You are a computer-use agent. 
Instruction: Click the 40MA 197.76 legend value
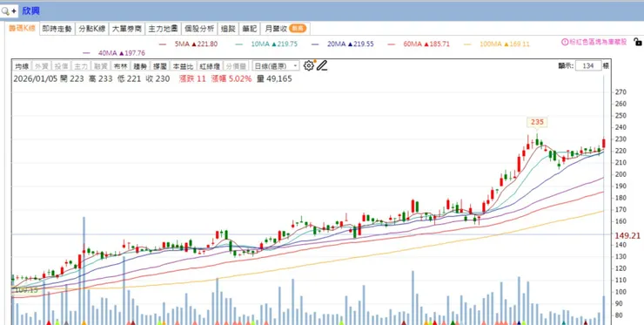[122, 53]
